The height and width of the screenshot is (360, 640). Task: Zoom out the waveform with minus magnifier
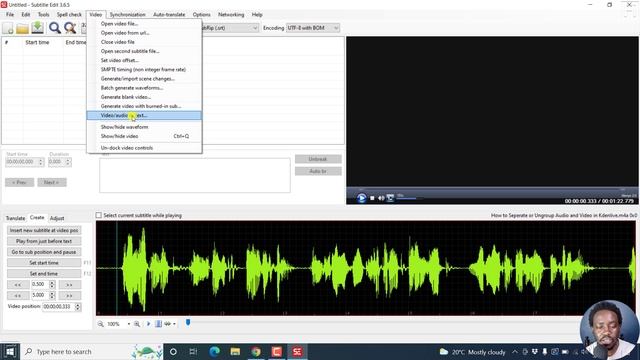click(100, 324)
